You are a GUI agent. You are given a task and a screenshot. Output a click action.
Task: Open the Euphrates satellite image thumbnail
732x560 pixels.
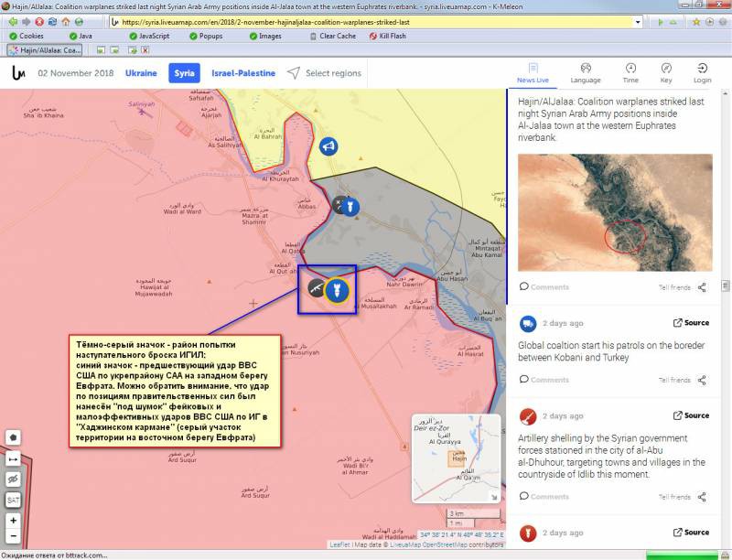[615, 212]
